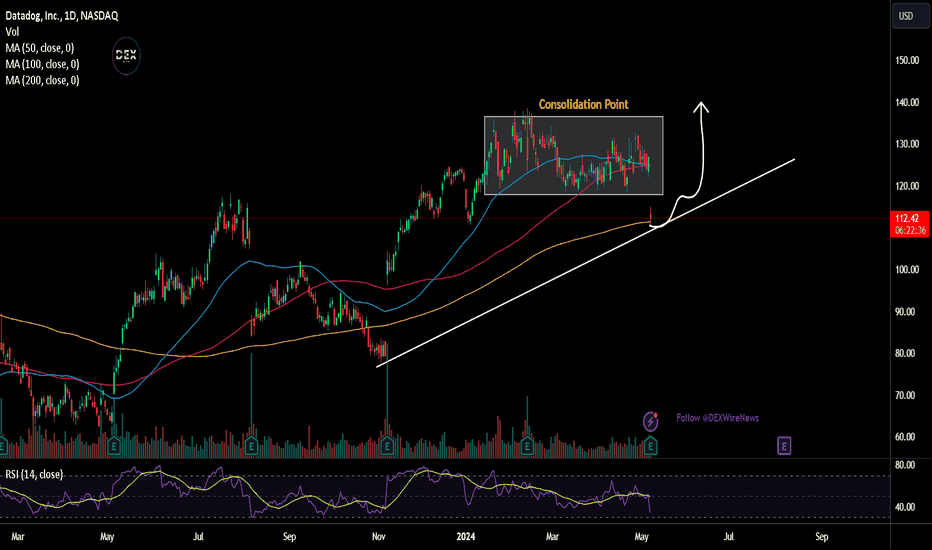Image resolution: width=932 pixels, height=550 pixels.
Task: Click the 60.00 price axis label
Action: [905, 436]
